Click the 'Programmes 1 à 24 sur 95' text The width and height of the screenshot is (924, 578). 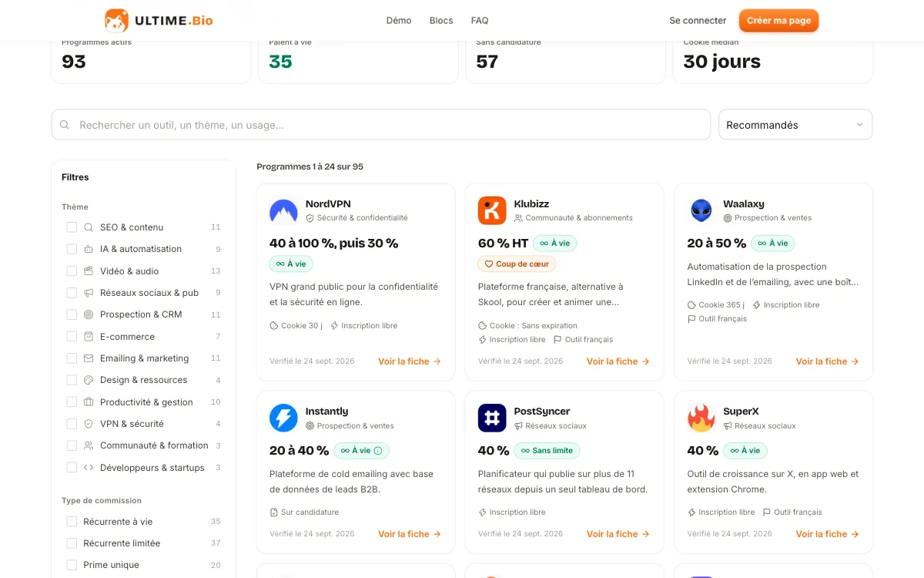[310, 166]
